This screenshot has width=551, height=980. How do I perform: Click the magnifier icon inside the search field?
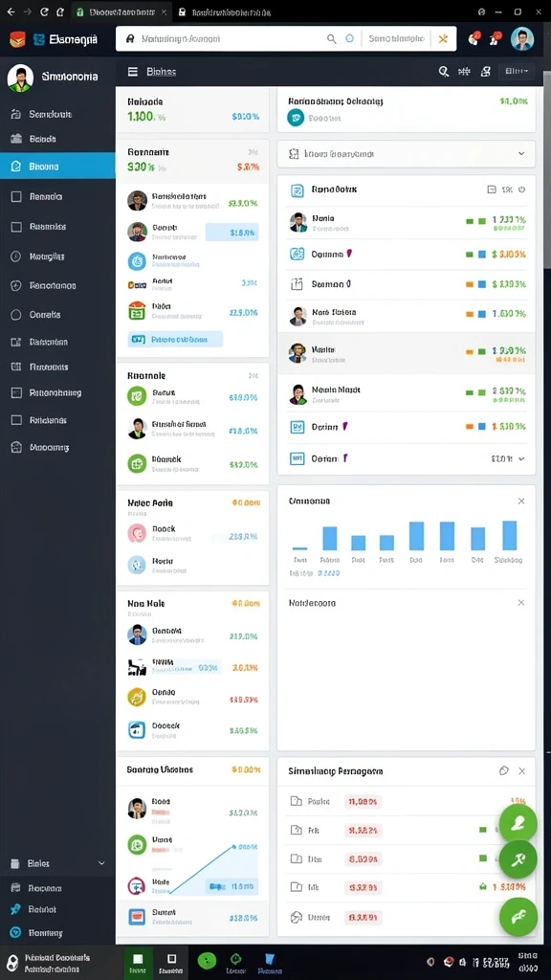click(x=332, y=38)
